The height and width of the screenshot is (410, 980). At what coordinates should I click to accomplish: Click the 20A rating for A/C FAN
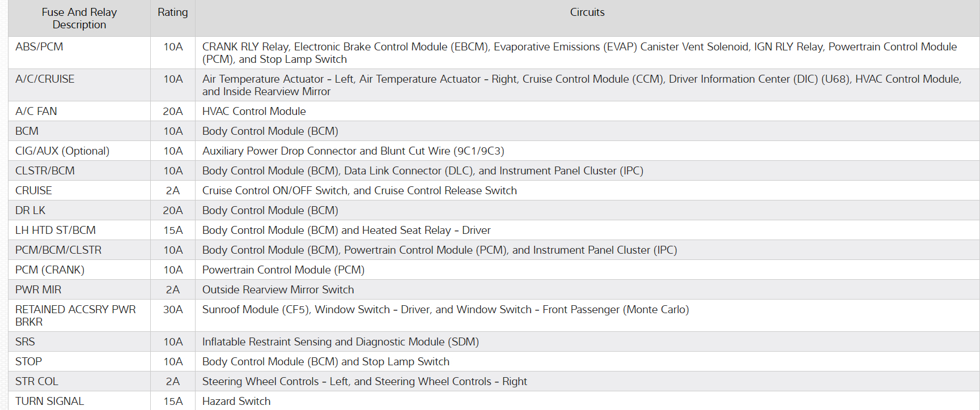pos(173,112)
